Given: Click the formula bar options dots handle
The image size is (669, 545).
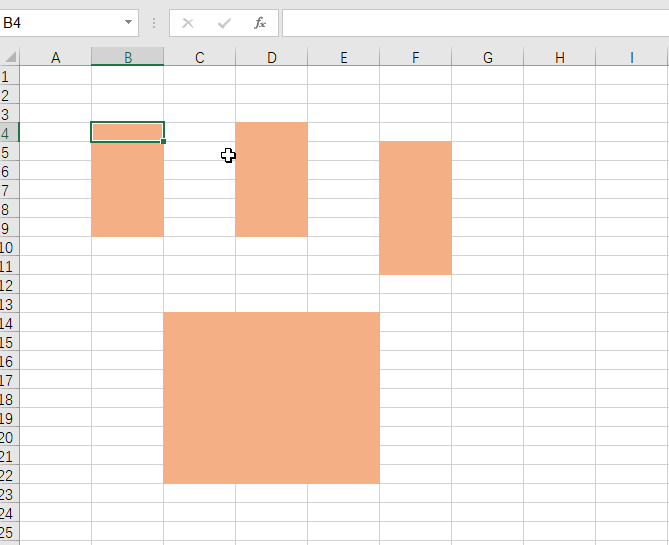Looking at the screenshot, I should click(x=154, y=23).
